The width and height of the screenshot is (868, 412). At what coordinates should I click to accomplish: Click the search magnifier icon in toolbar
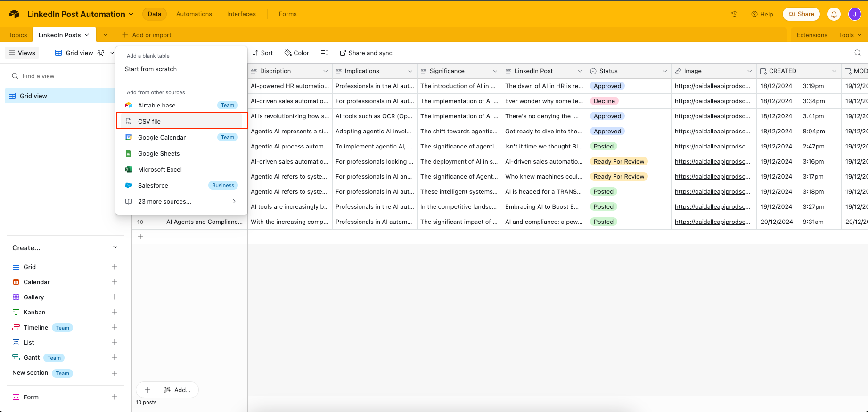point(858,53)
